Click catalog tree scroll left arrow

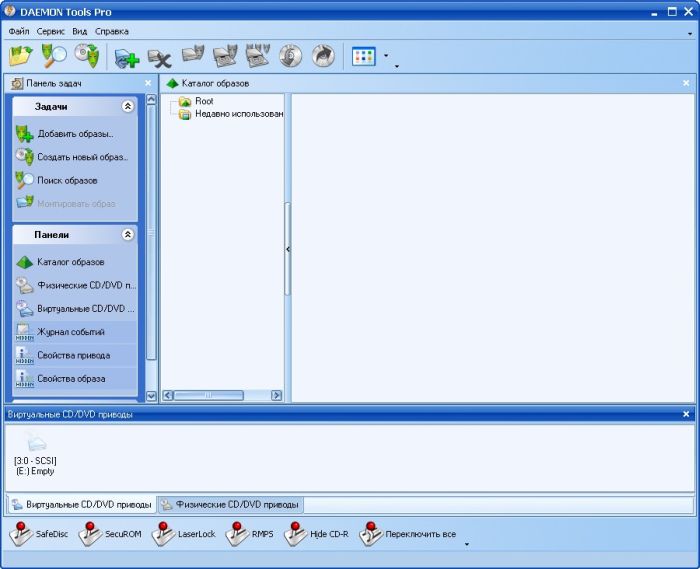coord(168,395)
